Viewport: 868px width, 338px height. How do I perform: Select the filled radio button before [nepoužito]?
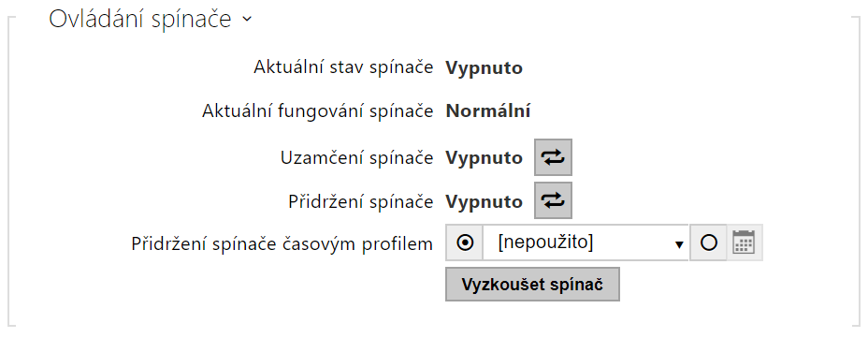465,242
